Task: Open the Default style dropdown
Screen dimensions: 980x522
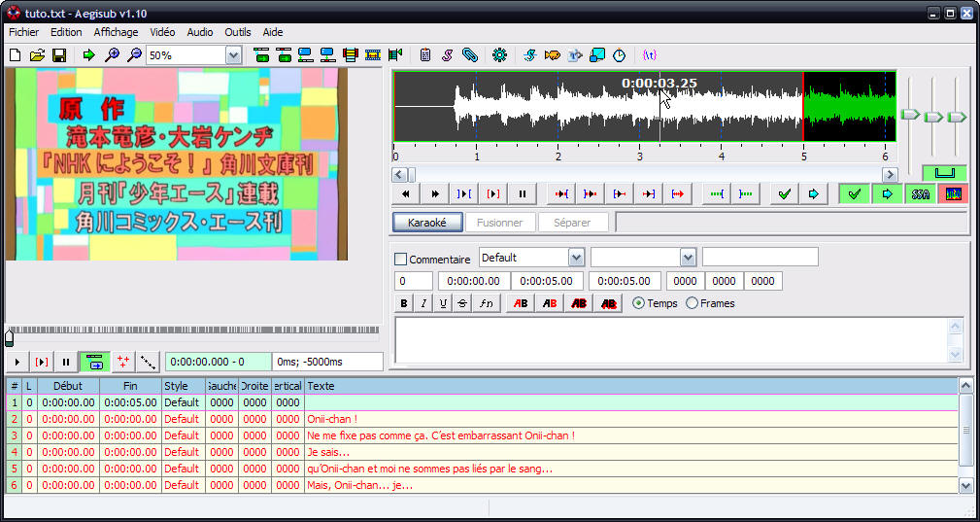Action: pos(576,258)
